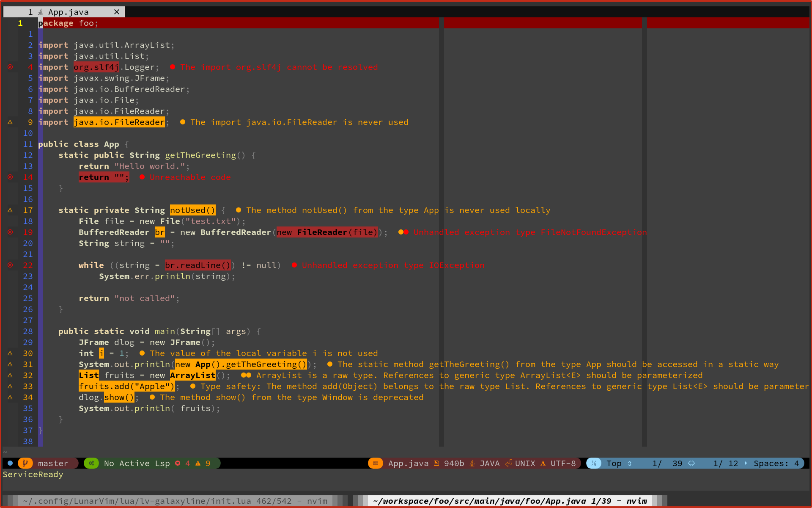Click the up-down scroll arrow next to Top

[x=630, y=463]
